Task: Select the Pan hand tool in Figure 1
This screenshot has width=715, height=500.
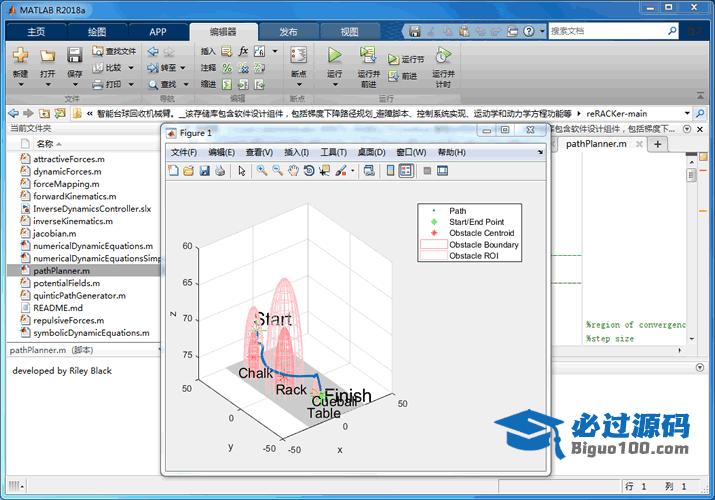Action: click(x=293, y=171)
